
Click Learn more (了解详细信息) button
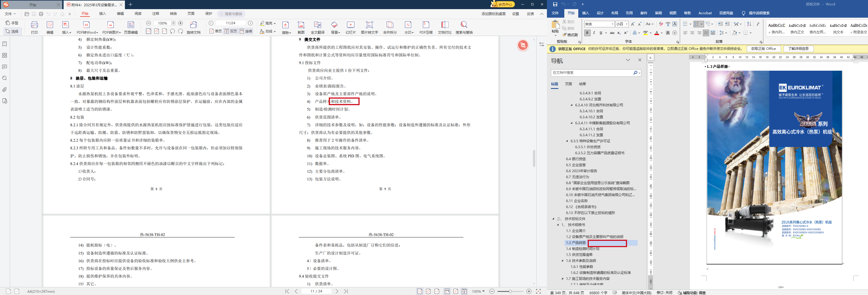(799, 49)
